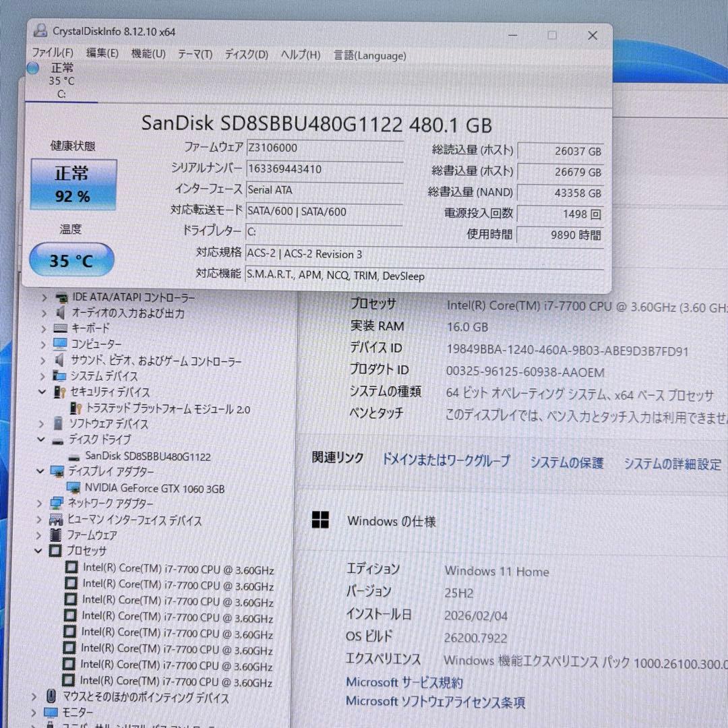Open the テーマ(T) menu
This screenshot has width=728, height=728.
coord(195,54)
